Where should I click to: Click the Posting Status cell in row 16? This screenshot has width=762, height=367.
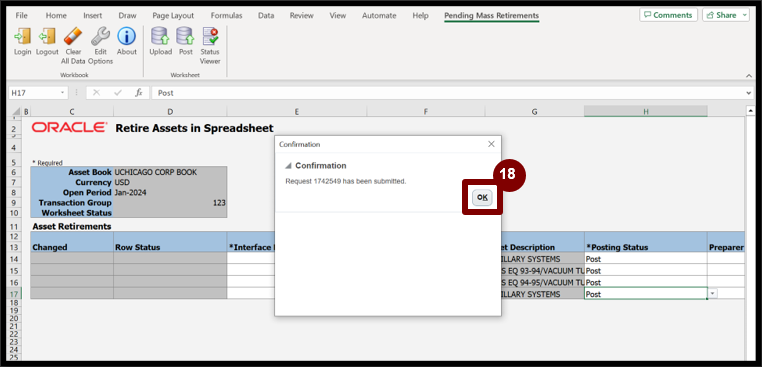646,282
